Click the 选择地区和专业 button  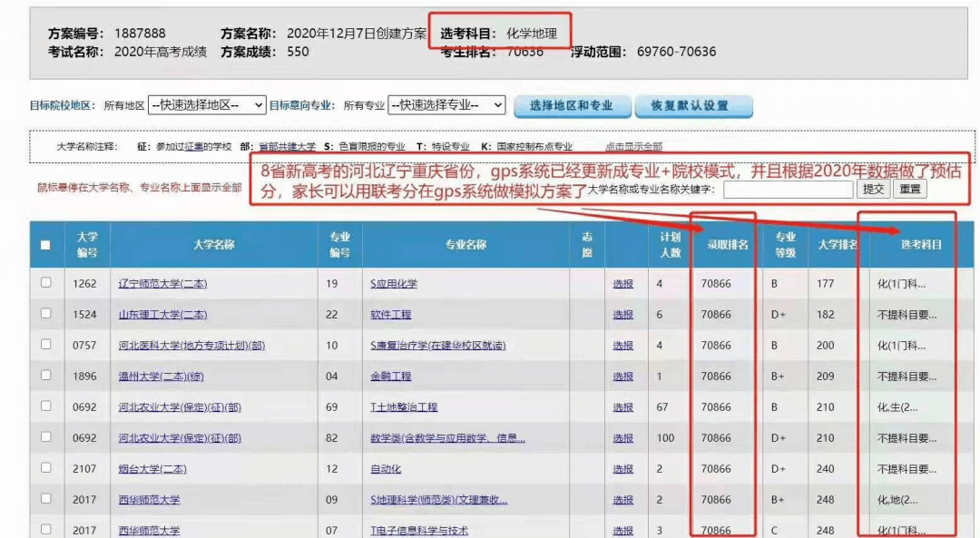pos(572,105)
